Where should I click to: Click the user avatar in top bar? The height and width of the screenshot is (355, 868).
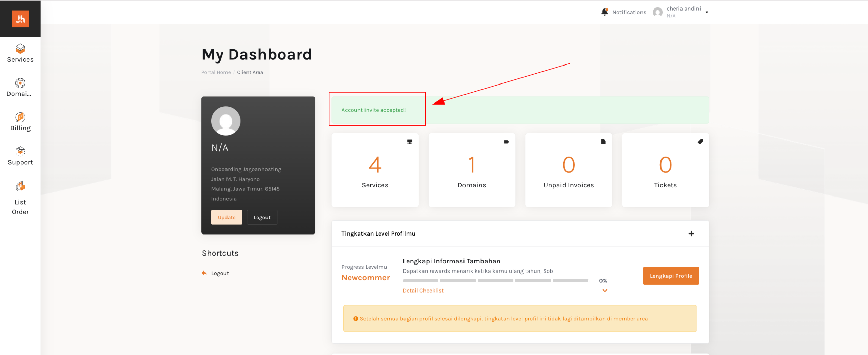coord(658,12)
